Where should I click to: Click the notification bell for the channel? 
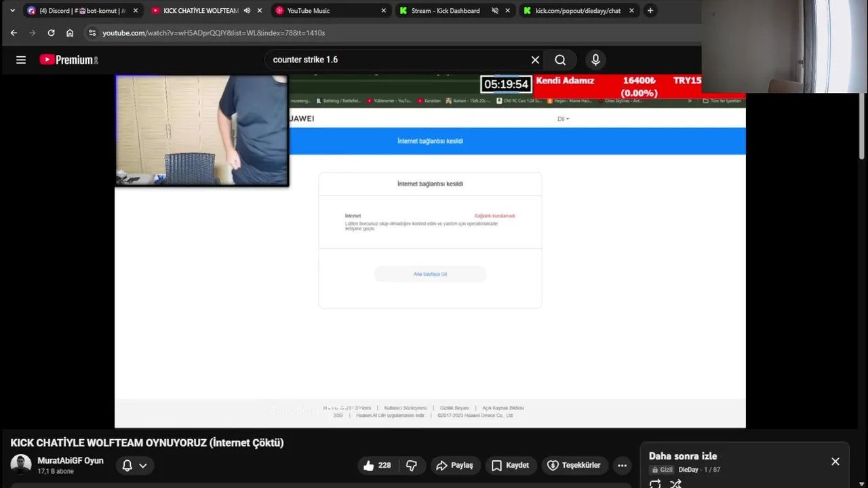tap(127, 465)
